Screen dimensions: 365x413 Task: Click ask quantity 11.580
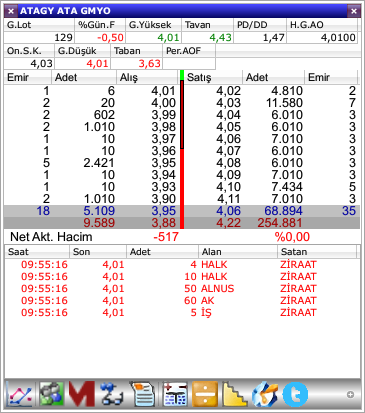(x=284, y=103)
